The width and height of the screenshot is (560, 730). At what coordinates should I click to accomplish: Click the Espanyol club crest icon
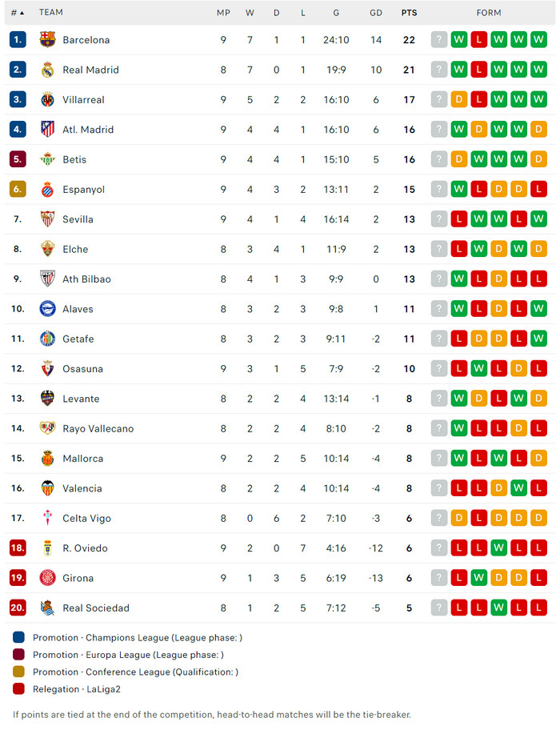48,190
